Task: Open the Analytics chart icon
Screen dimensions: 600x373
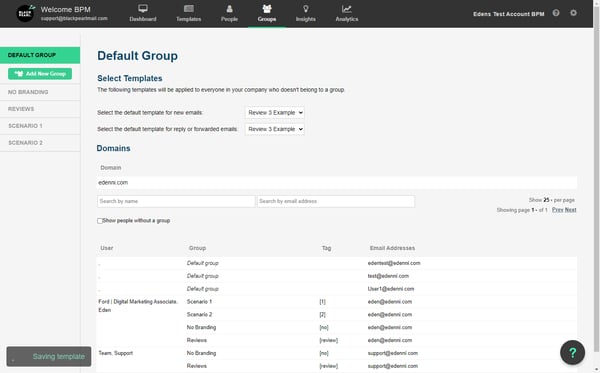Action: 347,8
